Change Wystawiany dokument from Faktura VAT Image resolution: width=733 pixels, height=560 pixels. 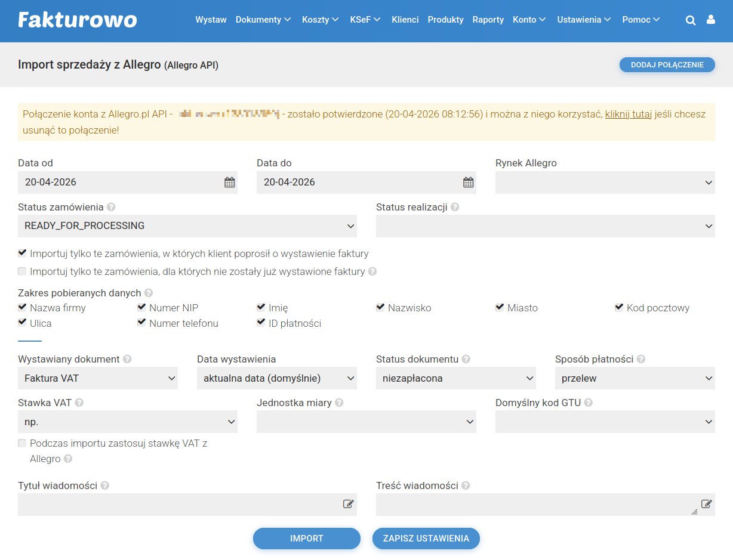click(97, 378)
